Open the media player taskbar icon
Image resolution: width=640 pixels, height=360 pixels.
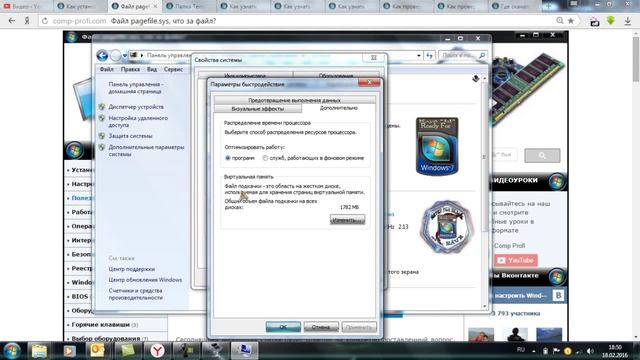(x=69, y=351)
